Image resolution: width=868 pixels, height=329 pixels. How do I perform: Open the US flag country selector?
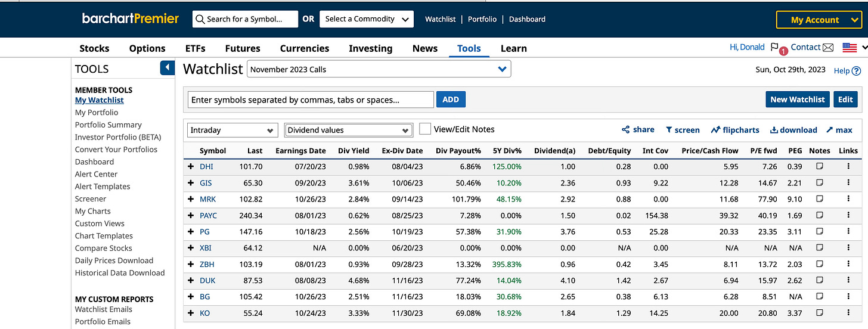(x=850, y=48)
